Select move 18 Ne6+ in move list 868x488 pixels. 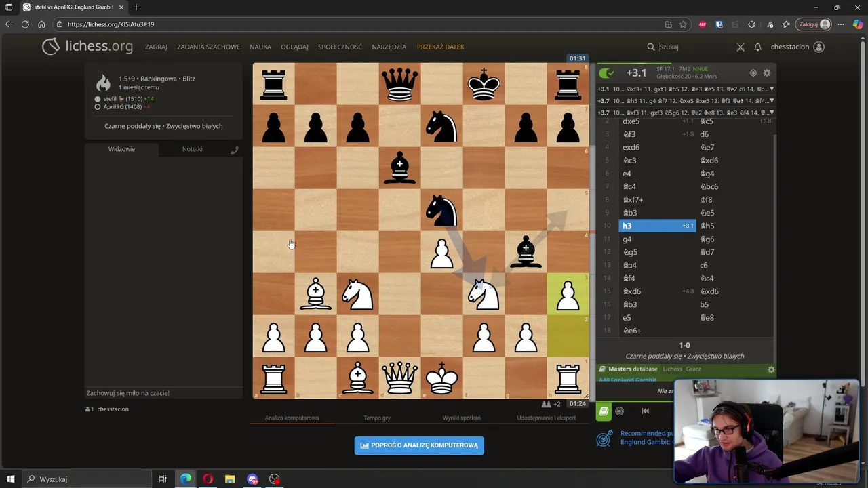(657, 331)
